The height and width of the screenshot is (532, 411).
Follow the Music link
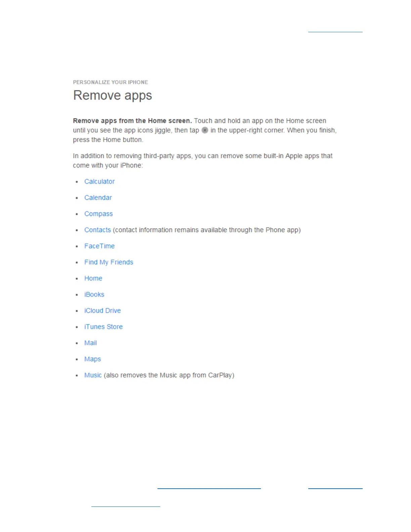[x=93, y=375]
